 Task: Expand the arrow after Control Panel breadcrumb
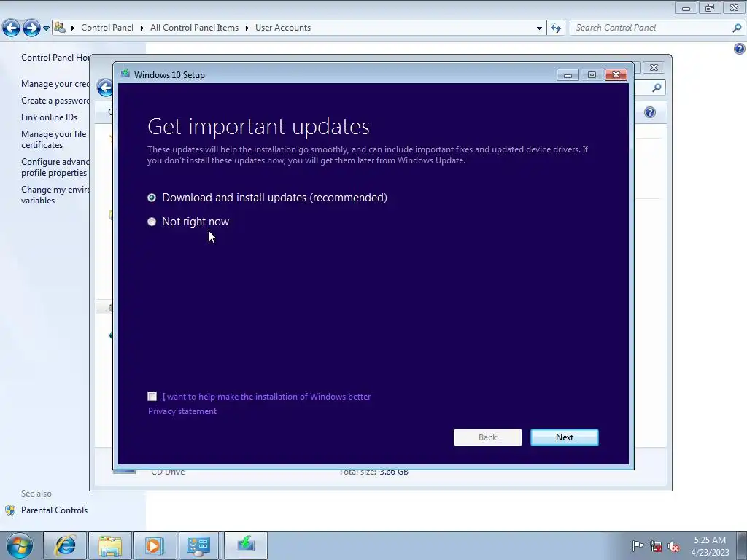point(142,28)
